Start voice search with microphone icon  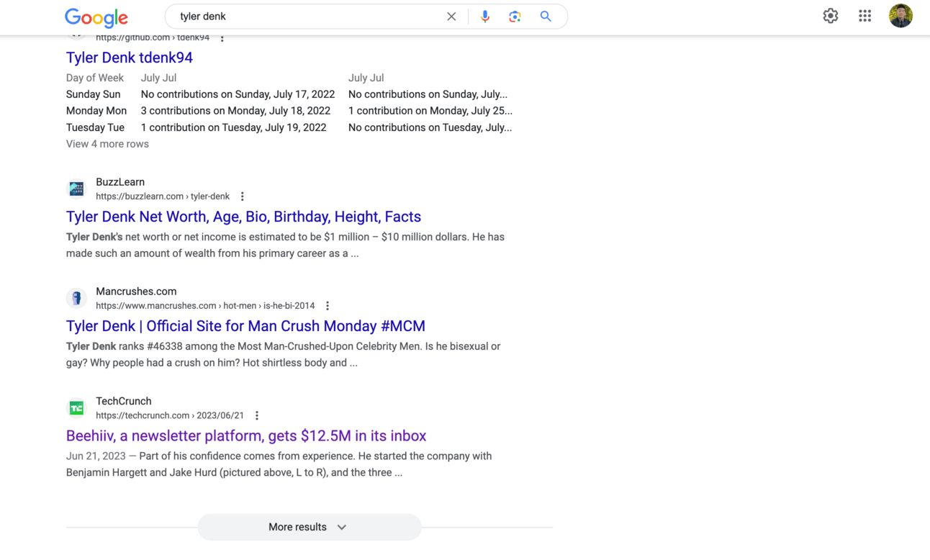[x=485, y=17]
